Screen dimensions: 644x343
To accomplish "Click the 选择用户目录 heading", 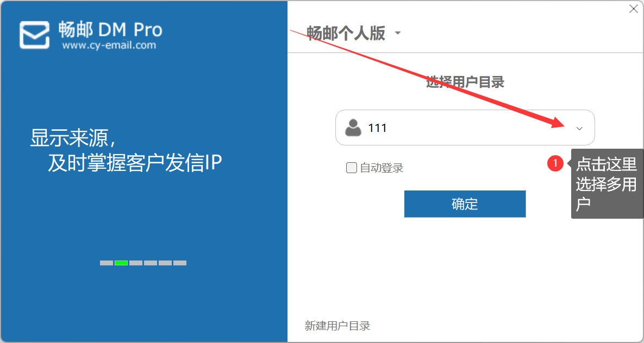I will tap(465, 82).
